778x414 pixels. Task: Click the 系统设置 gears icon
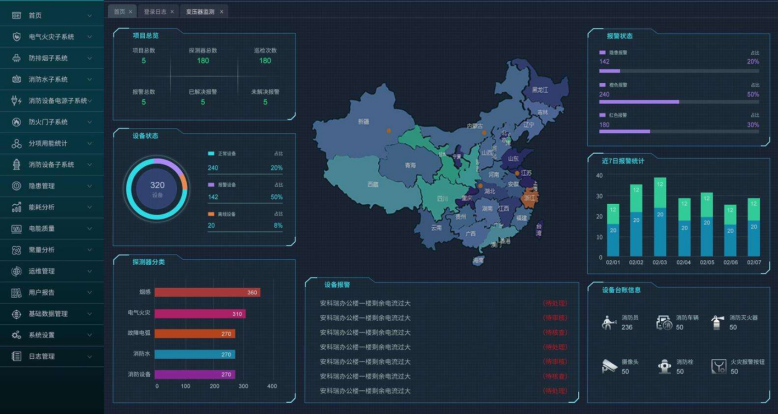[17, 335]
